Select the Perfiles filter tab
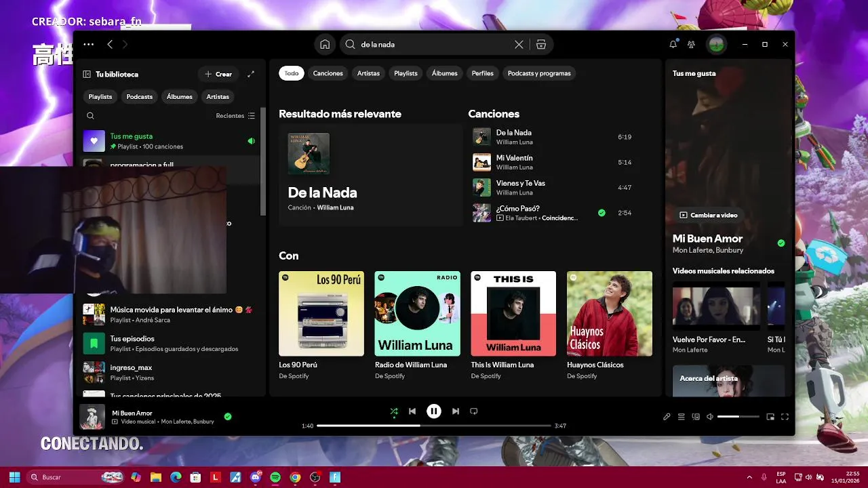868x488 pixels. pyautogui.click(x=483, y=73)
